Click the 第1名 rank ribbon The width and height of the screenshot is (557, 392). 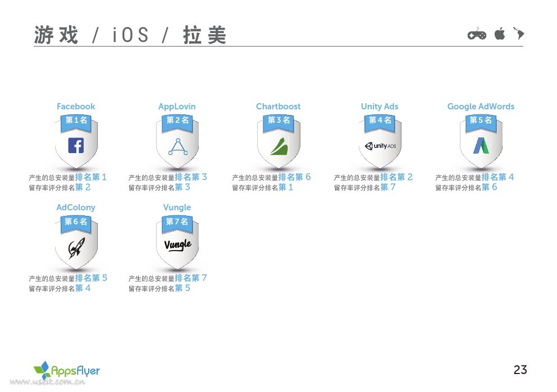point(76,123)
